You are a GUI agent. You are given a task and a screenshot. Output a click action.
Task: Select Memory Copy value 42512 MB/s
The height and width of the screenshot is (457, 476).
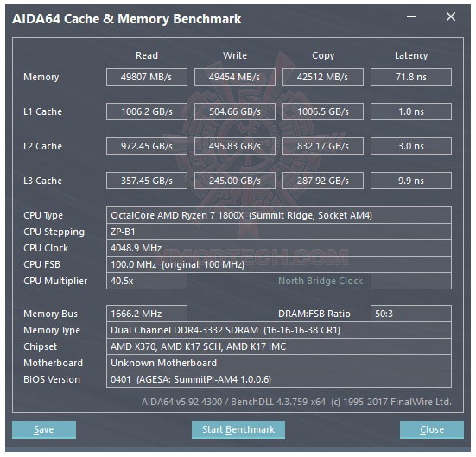point(323,77)
